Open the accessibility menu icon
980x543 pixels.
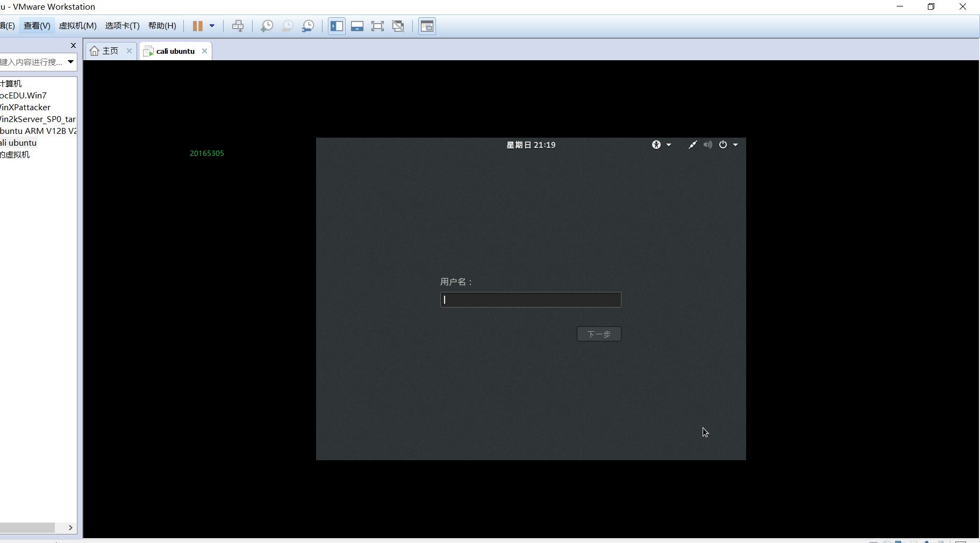656,145
